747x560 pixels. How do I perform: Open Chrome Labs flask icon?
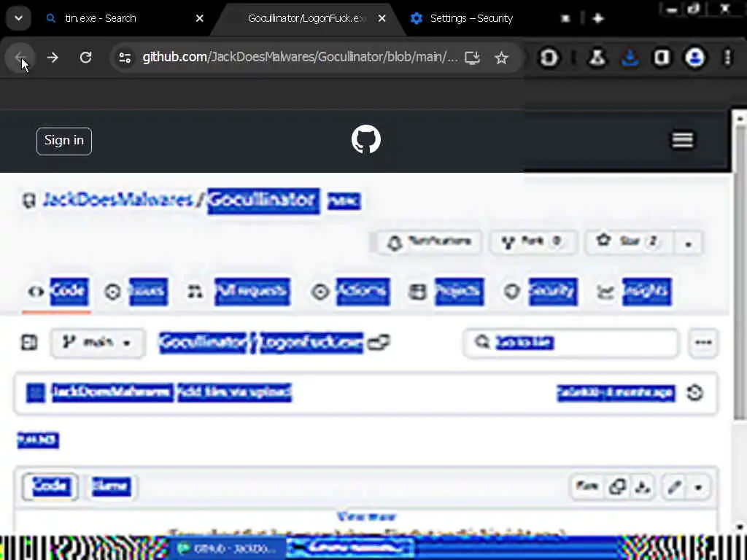(x=597, y=58)
